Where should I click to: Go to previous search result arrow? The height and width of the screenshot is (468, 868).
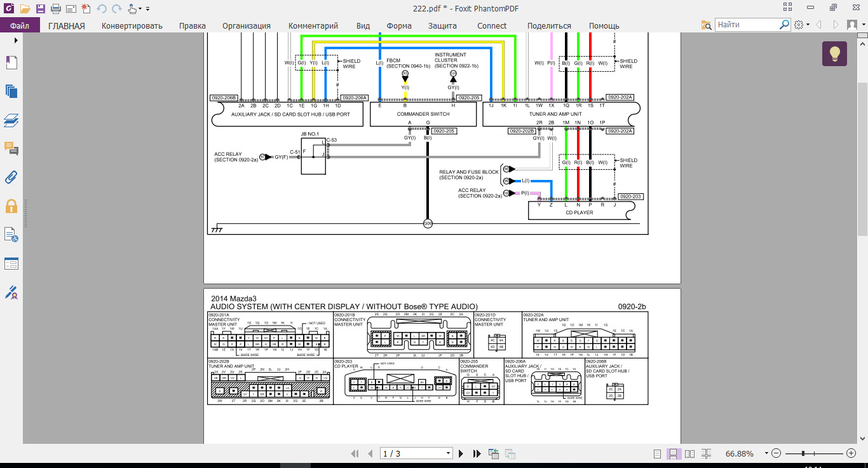[819, 25]
